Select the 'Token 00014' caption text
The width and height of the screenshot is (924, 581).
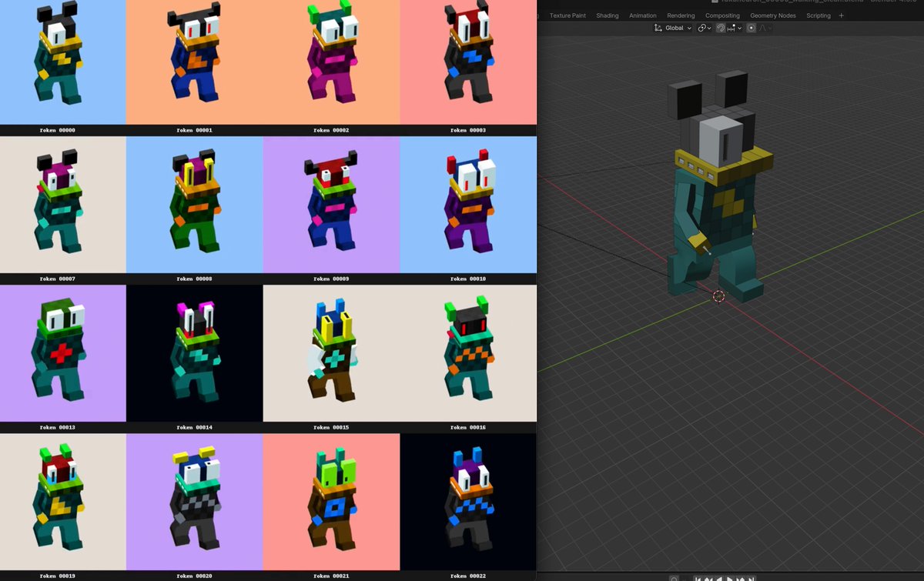[x=194, y=427]
